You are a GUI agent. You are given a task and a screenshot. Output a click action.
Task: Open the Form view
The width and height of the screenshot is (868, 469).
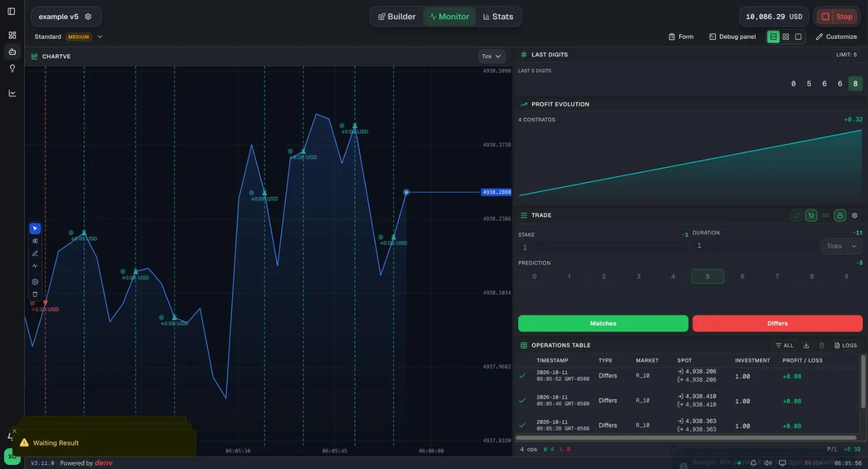pos(681,37)
